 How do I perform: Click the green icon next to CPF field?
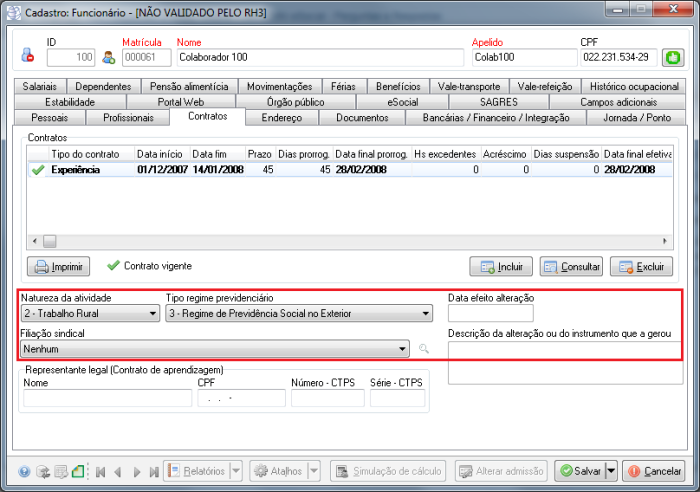coord(673,58)
